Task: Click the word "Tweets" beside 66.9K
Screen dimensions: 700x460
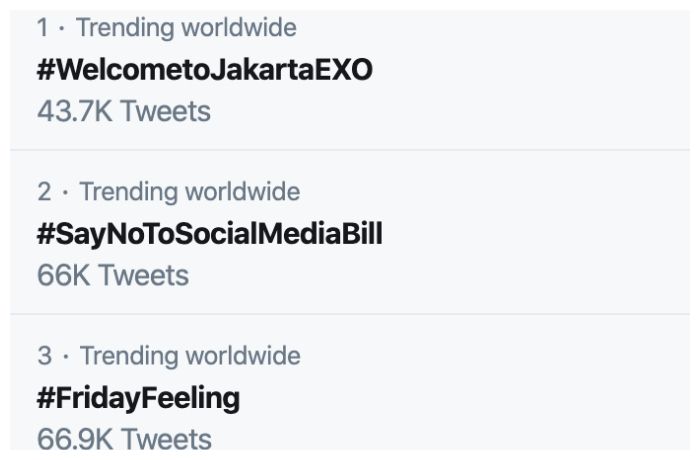Action: pyautogui.click(x=167, y=439)
